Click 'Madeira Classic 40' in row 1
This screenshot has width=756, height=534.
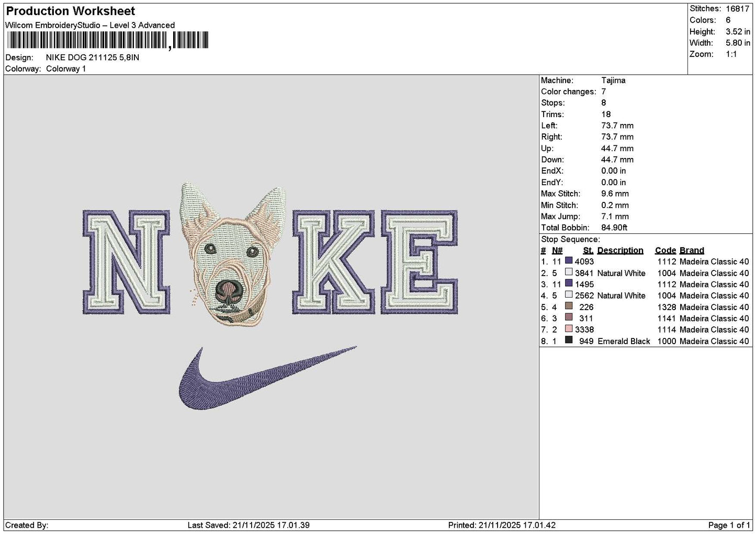coord(714,262)
